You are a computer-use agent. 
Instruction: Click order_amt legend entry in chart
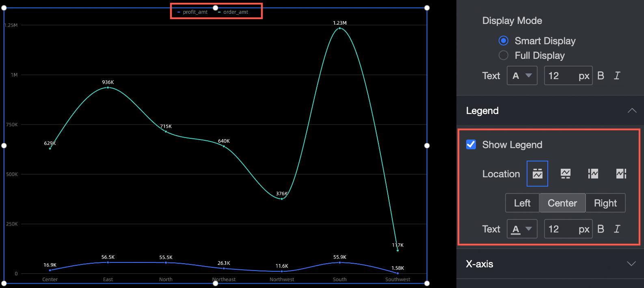[x=233, y=12]
